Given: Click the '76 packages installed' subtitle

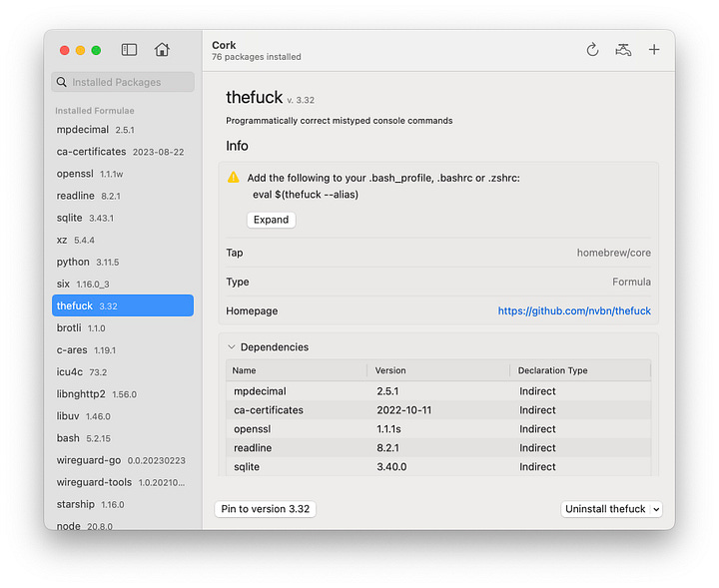Looking at the screenshot, I should pyautogui.click(x=257, y=57).
